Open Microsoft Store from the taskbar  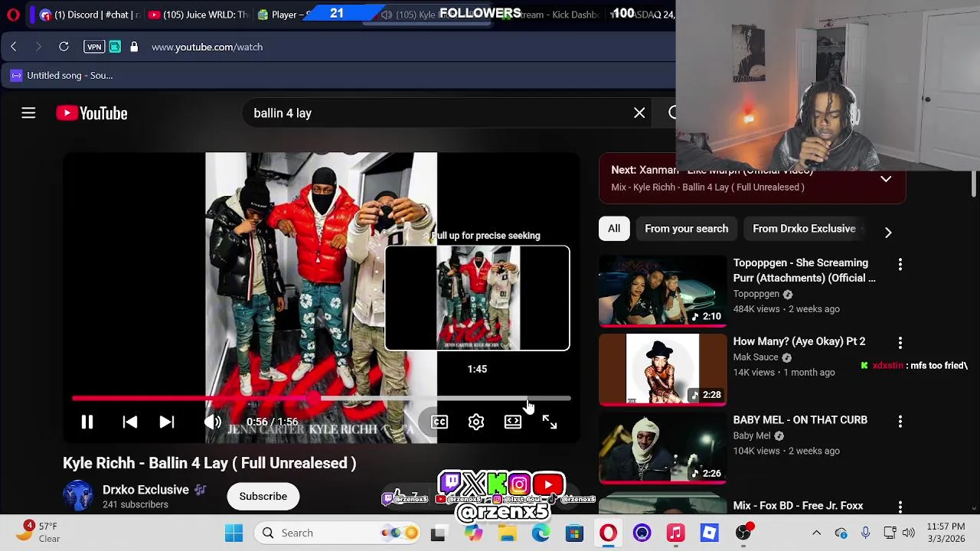click(574, 533)
